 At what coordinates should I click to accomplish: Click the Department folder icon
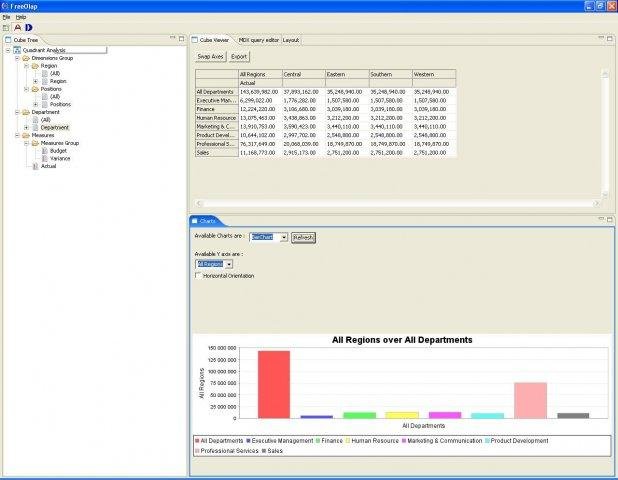[26, 112]
